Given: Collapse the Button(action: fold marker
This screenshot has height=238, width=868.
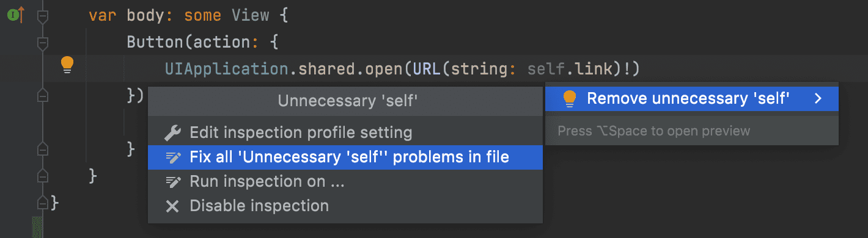Looking at the screenshot, I should [42, 43].
